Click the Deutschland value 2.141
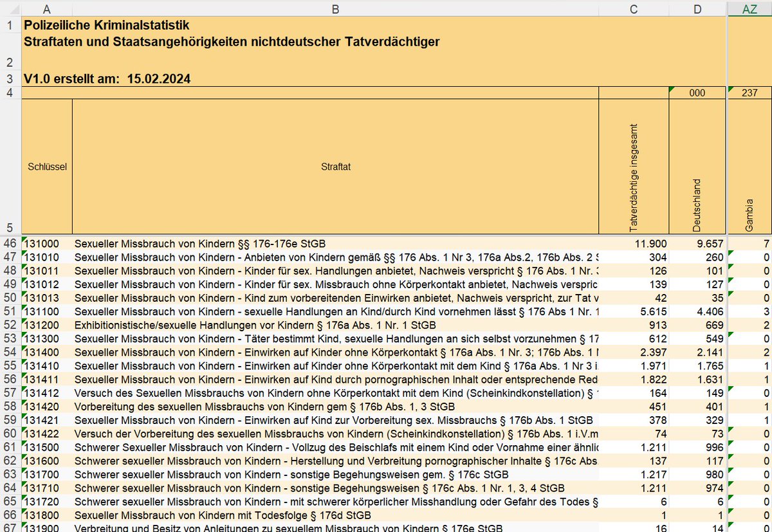Viewport: 772px width, 532px height. point(697,353)
